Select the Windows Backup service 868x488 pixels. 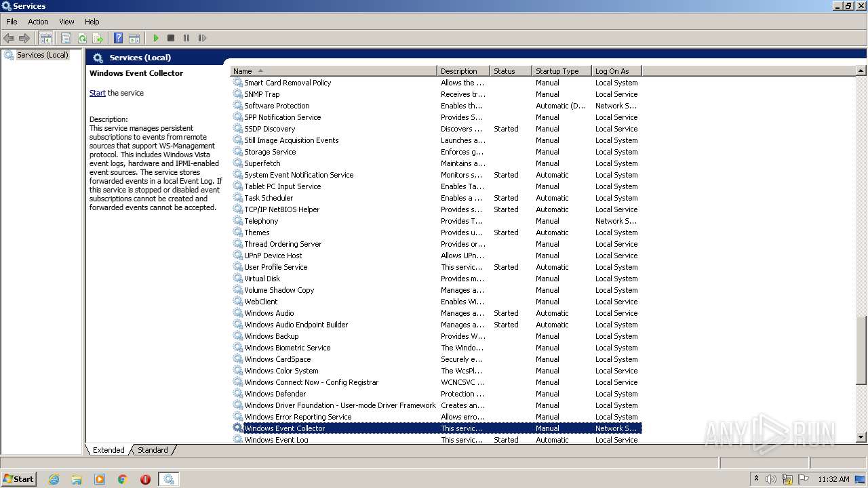click(x=436, y=336)
